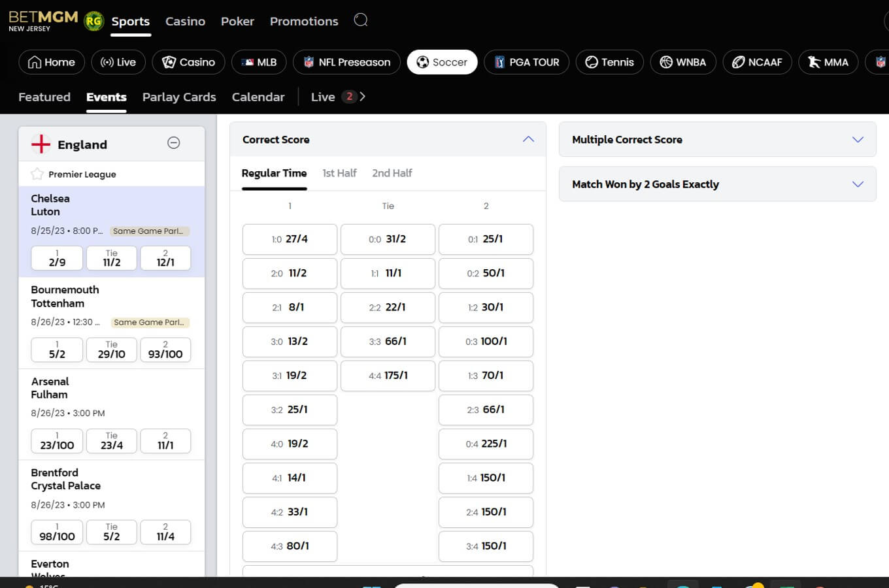Select the Soccer sport icon

tap(422, 62)
